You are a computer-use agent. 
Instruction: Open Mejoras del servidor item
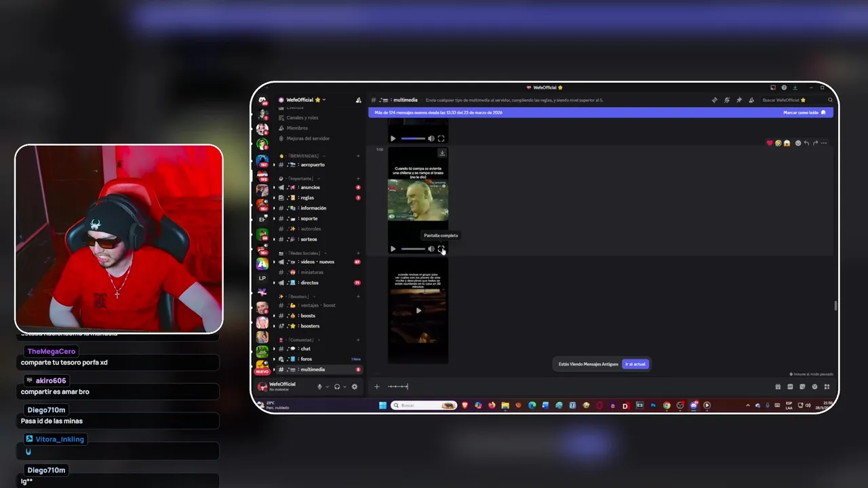(308, 138)
